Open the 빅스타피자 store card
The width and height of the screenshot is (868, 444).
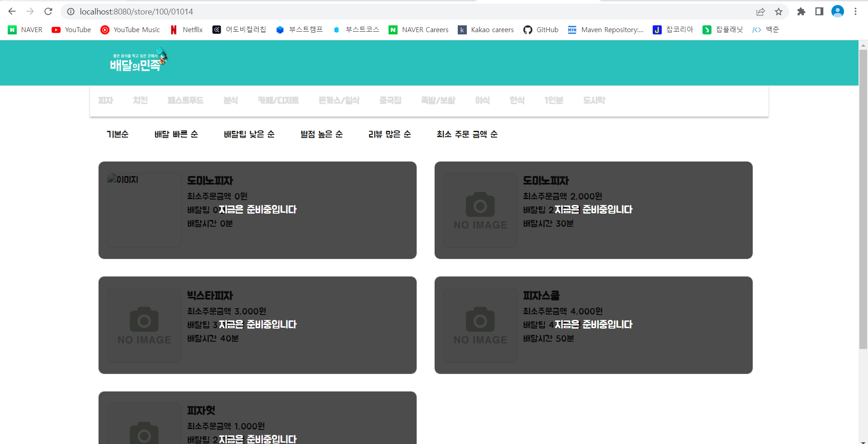tap(257, 325)
